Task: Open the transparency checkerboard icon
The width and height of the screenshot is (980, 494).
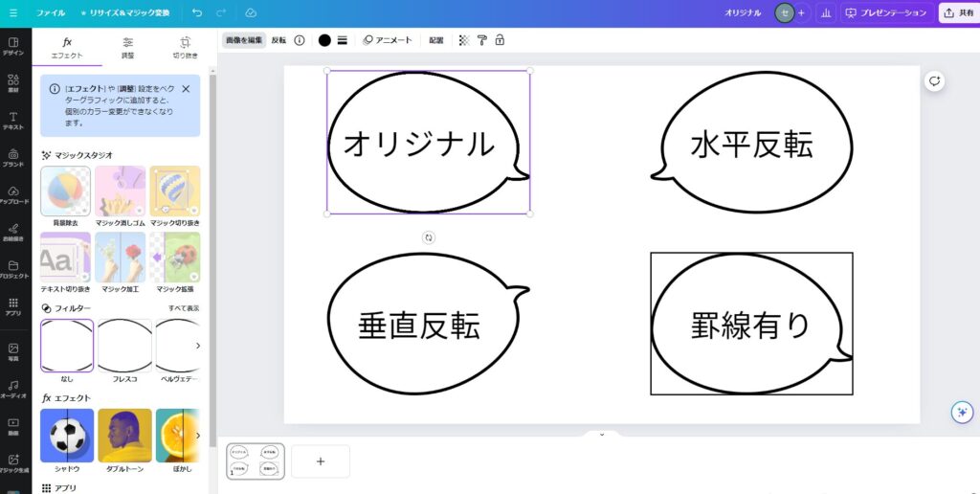Action: [x=464, y=40]
